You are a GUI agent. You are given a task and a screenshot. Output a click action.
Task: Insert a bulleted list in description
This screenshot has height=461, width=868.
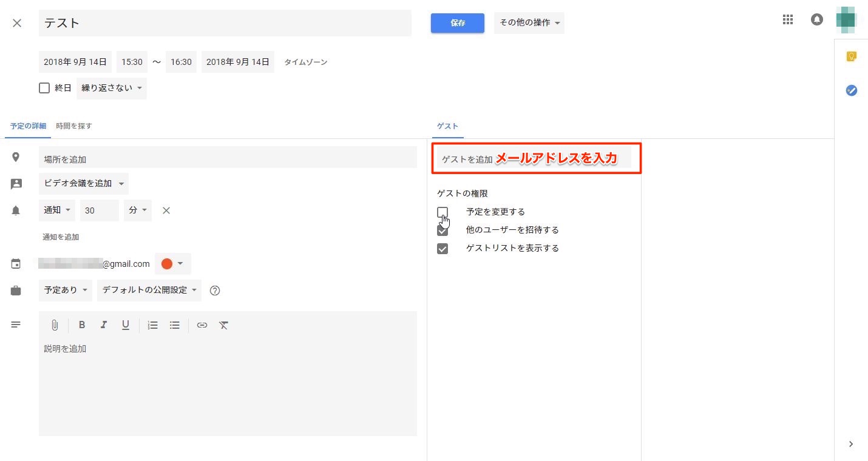pos(175,325)
